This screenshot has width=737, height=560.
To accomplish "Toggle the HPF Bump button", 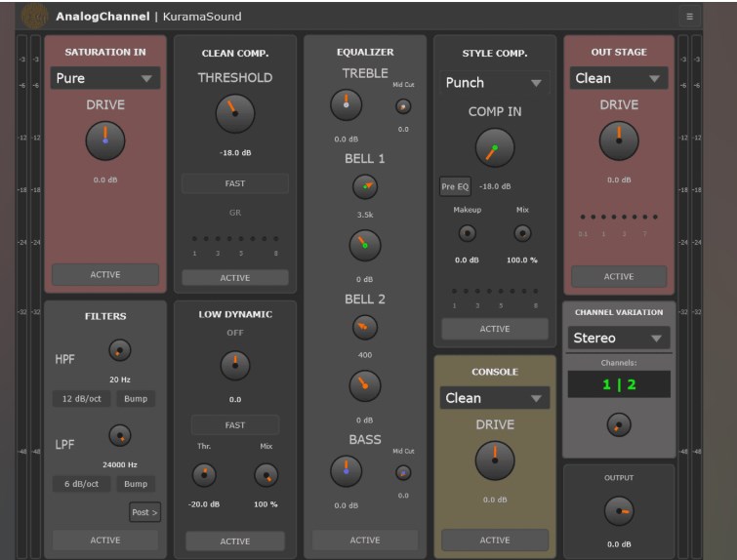I will [x=136, y=399].
